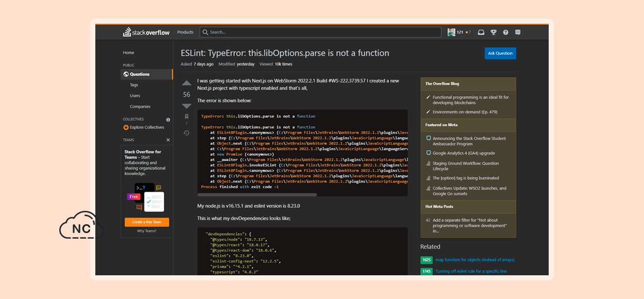The image size is (644, 299).
Task: Open Users in the left sidebar
Action: [135, 96]
